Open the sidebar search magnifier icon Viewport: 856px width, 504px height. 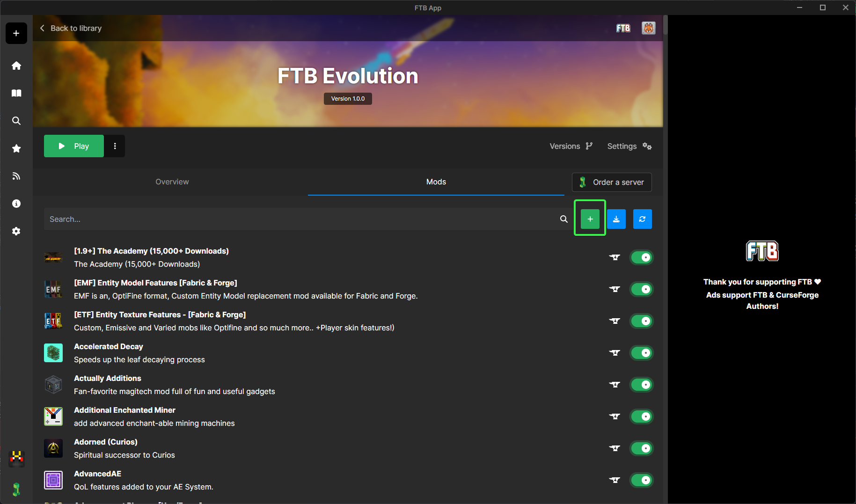16,121
